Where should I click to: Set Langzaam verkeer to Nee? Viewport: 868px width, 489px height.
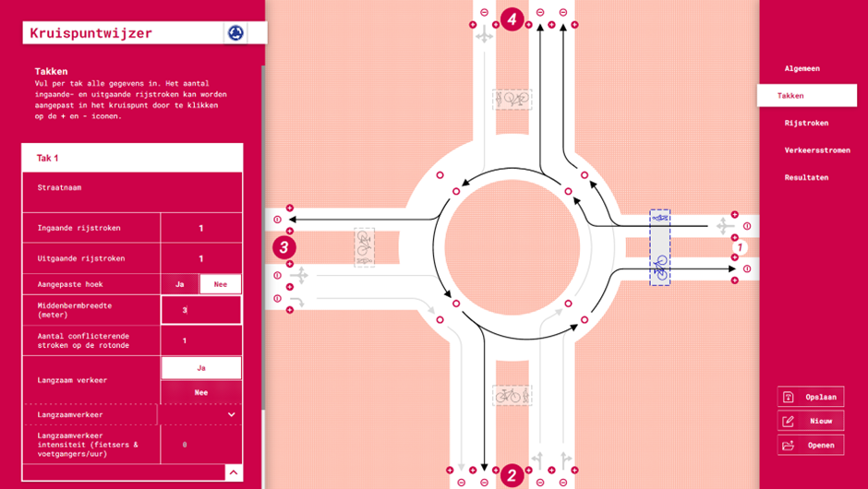click(x=201, y=392)
